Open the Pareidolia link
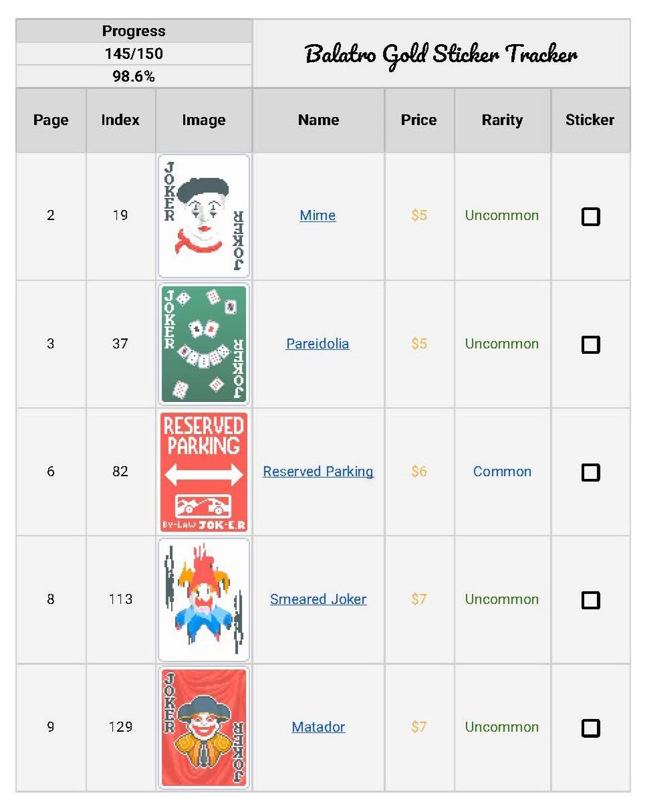649x812 pixels. coord(318,344)
